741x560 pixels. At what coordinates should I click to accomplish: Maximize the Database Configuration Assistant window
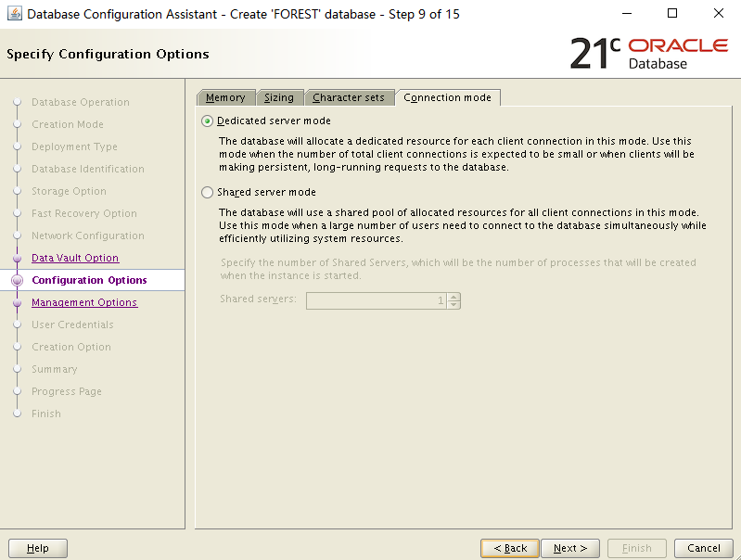point(672,14)
